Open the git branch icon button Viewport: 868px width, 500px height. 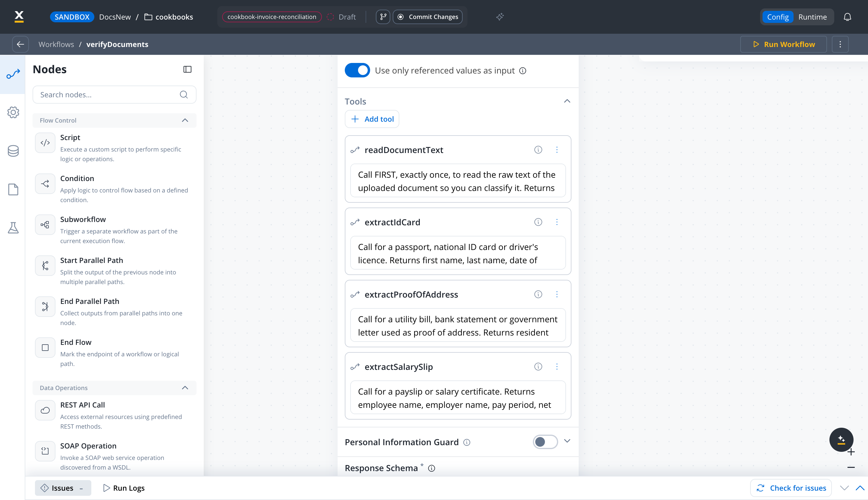pos(383,17)
